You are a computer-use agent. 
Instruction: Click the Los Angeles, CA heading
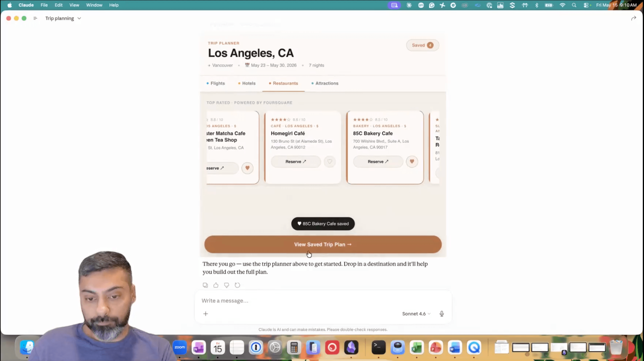[251, 53]
